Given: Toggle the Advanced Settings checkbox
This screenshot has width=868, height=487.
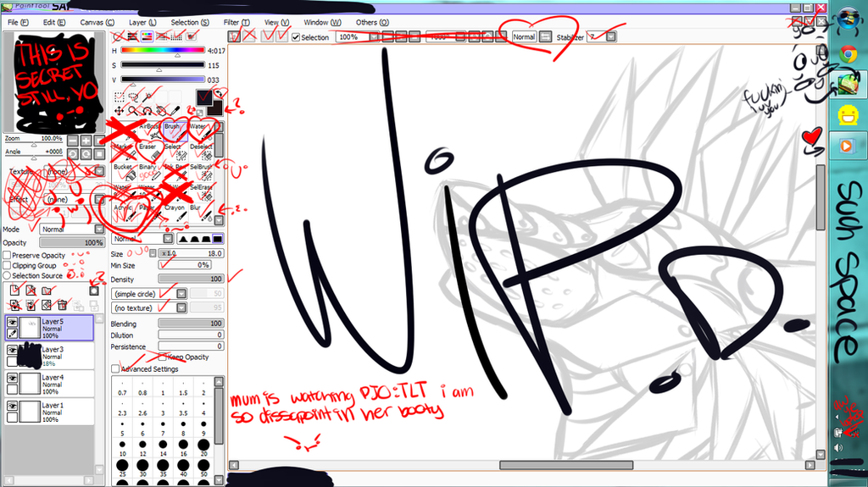Looking at the screenshot, I should [x=115, y=368].
